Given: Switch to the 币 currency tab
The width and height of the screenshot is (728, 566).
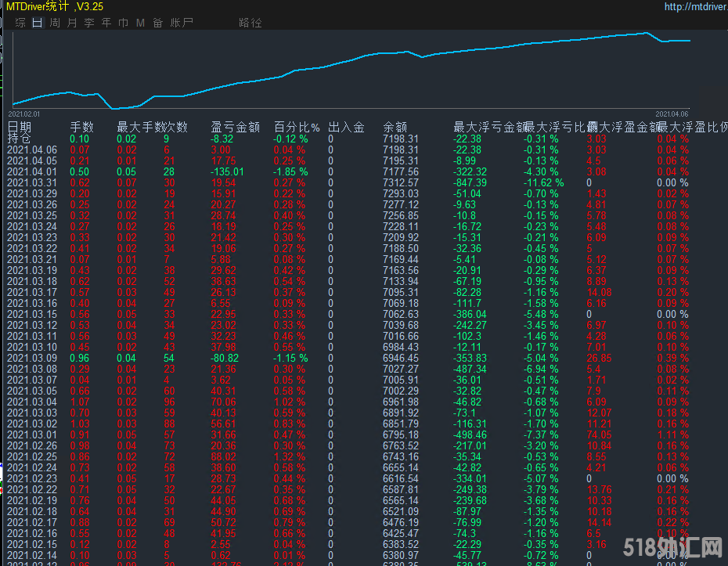Looking at the screenshot, I should [x=124, y=23].
